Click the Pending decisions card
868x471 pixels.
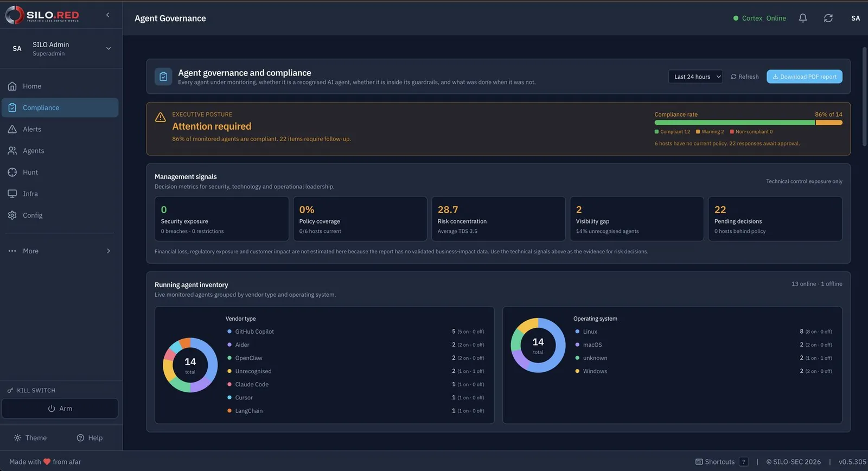coord(775,219)
